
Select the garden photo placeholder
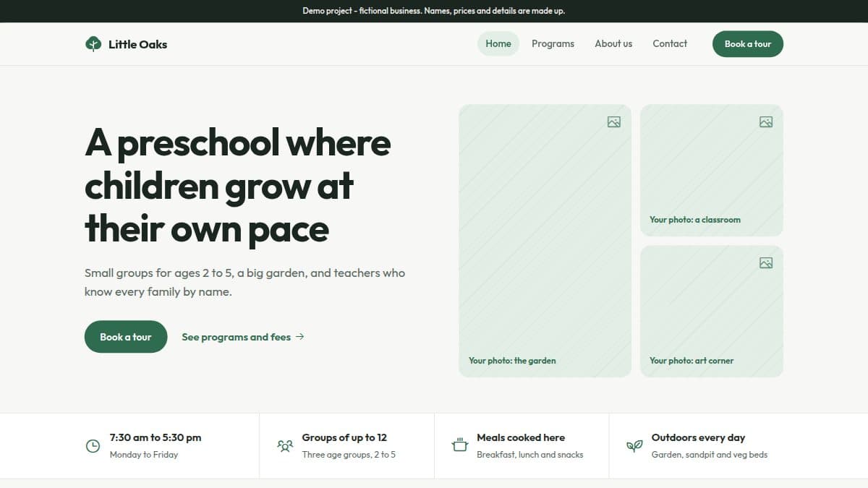(545, 241)
